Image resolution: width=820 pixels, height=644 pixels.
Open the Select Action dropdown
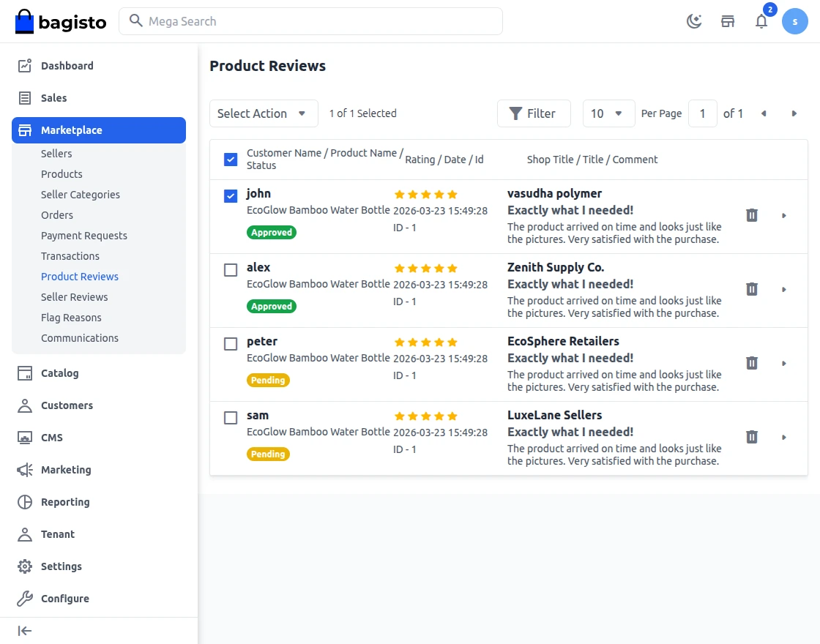[x=264, y=113]
